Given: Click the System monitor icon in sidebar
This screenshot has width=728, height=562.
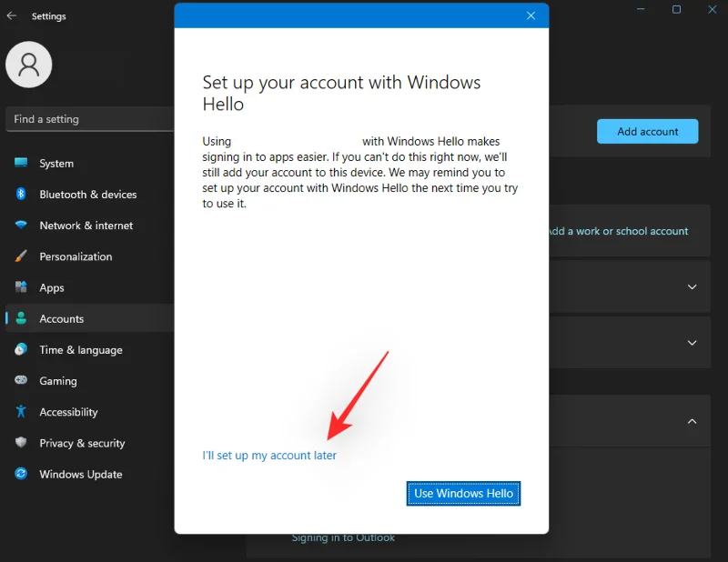Looking at the screenshot, I should 21,163.
